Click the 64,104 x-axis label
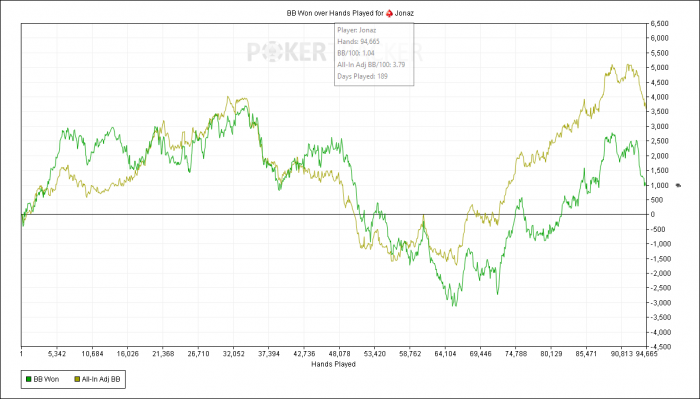Image resolution: width=700 pixels, height=399 pixels. (x=445, y=354)
